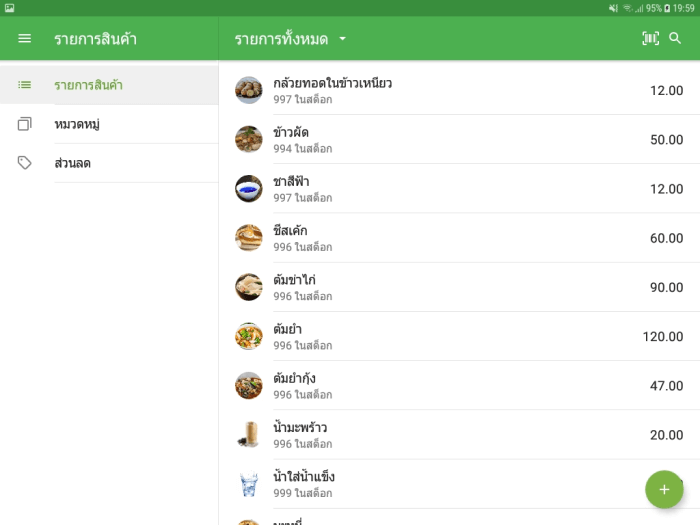
Task: Click the 994 ในสต็อก stock text
Action: (303, 148)
